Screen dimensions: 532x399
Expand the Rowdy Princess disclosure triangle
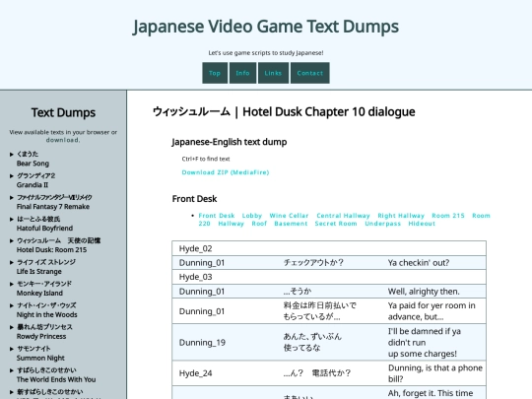coord(12,327)
